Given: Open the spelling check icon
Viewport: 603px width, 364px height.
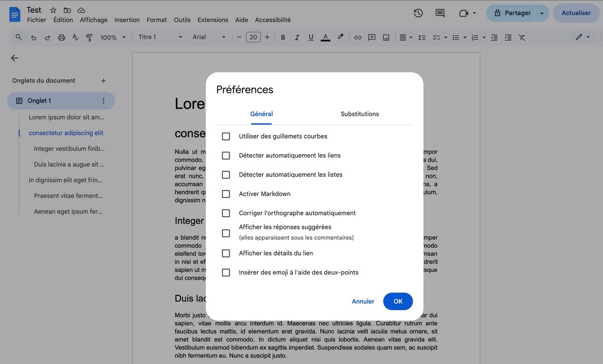Looking at the screenshot, I should [x=75, y=37].
